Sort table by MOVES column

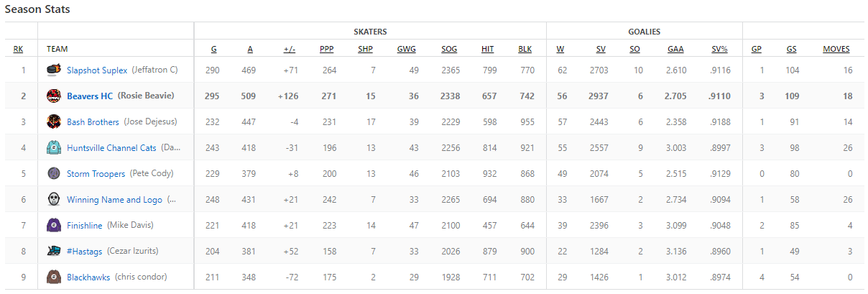836,50
